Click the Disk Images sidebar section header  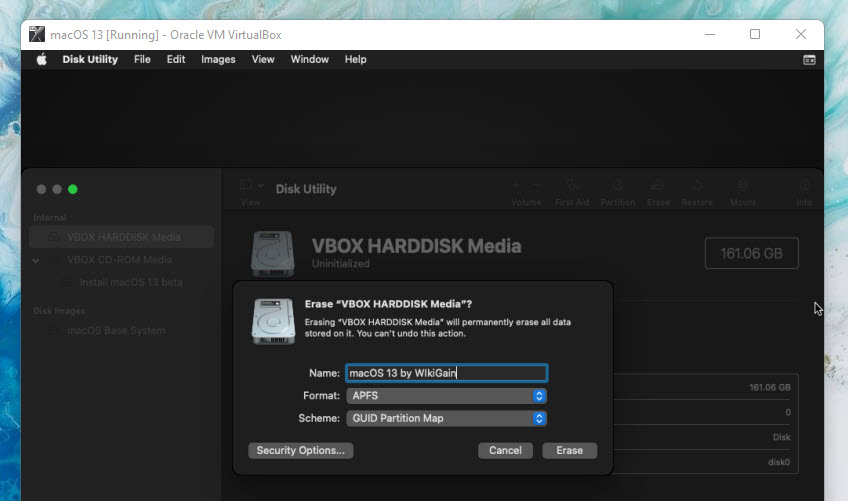(59, 311)
